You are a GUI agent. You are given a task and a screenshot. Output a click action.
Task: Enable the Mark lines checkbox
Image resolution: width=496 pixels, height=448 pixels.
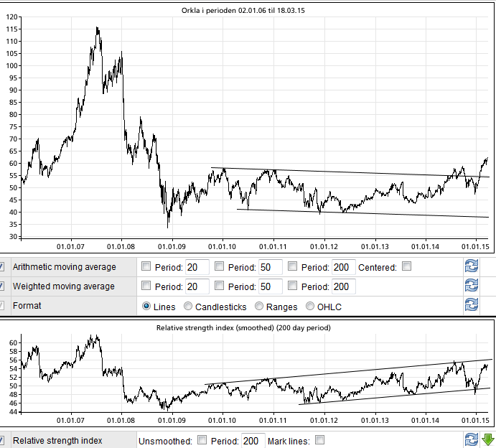(319, 440)
